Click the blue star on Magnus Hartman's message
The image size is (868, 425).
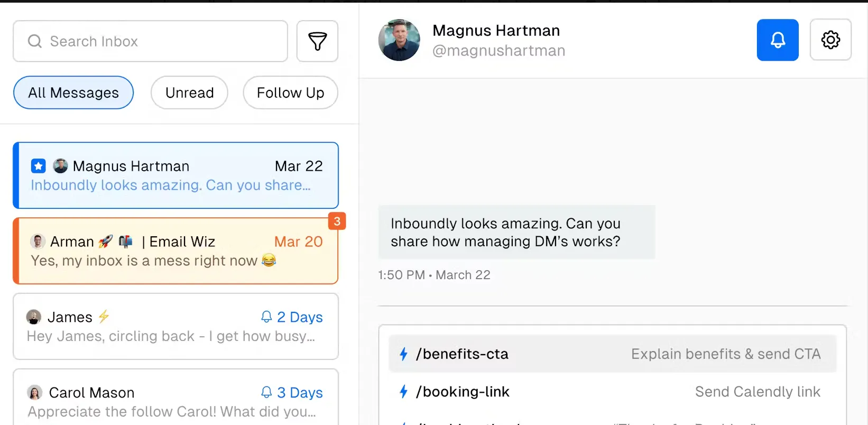pos(39,166)
